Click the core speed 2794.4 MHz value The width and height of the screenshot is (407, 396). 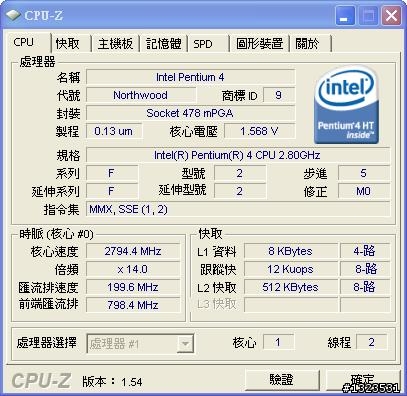(133, 251)
